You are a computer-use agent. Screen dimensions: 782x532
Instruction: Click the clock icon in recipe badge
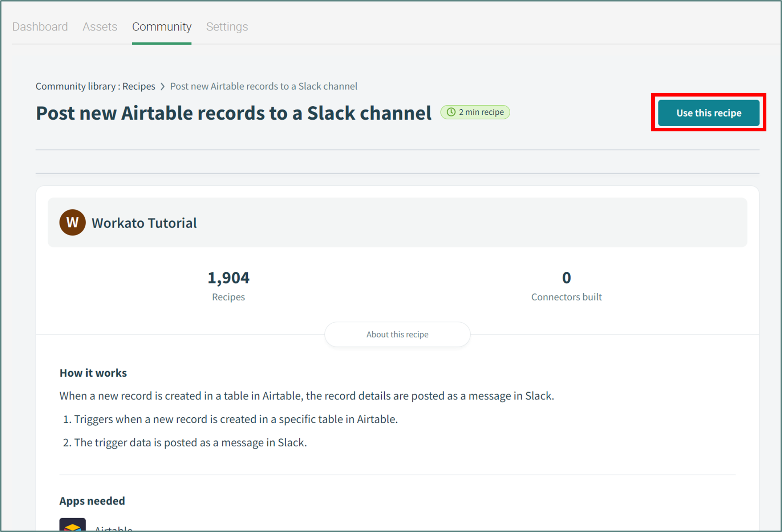[x=451, y=112]
